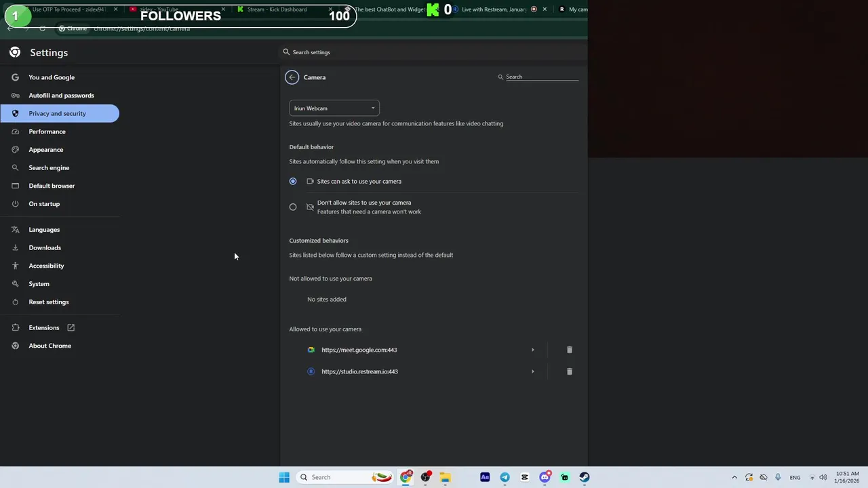The width and height of the screenshot is (868, 488).
Task: Open volume control in system tray
Action: click(x=823, y=477)
